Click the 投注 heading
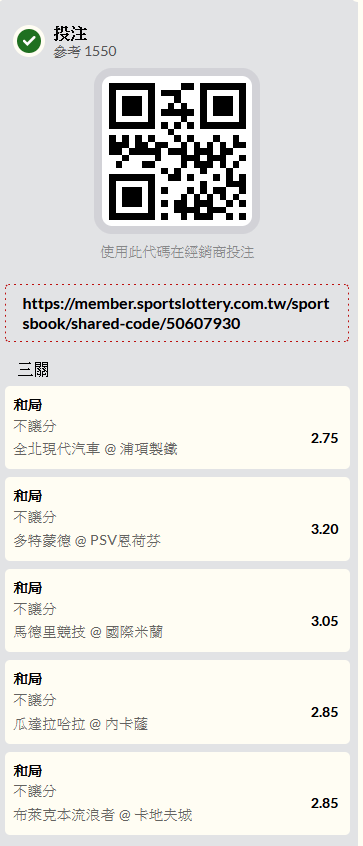Image resolution: width=363 pixels, height=846 pixels. pyautogui.click(x=70, y=33)
